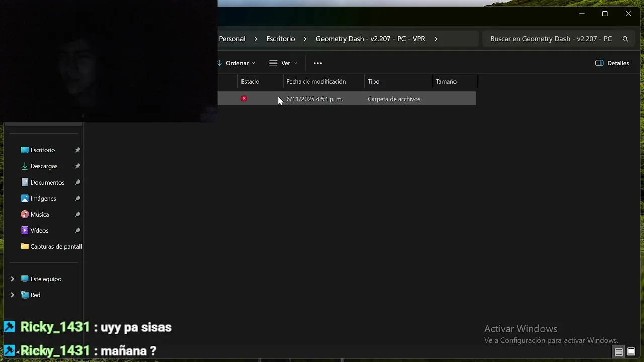Open the three-dots more options menu

(x=317, y=63)
